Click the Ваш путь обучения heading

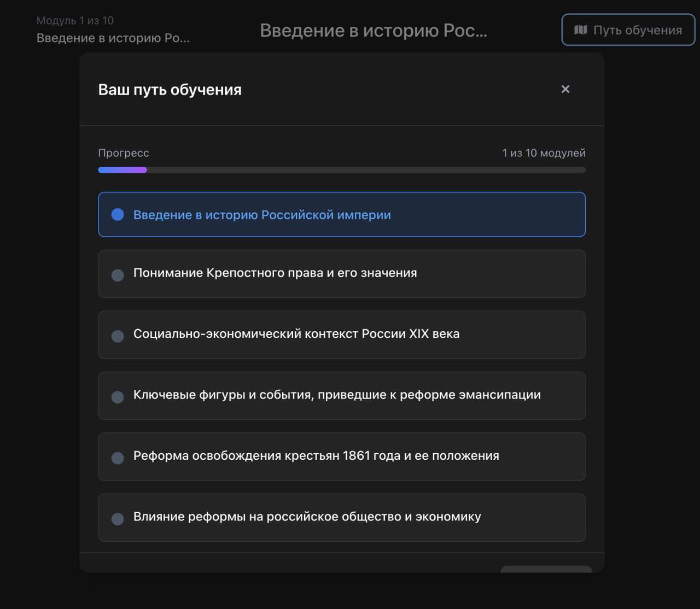tap(170, 90)
